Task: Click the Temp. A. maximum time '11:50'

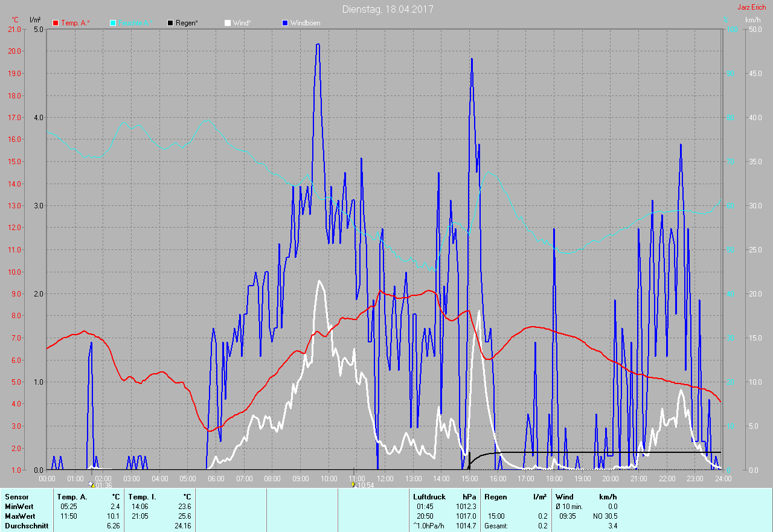Action: (x=68, y=516)
